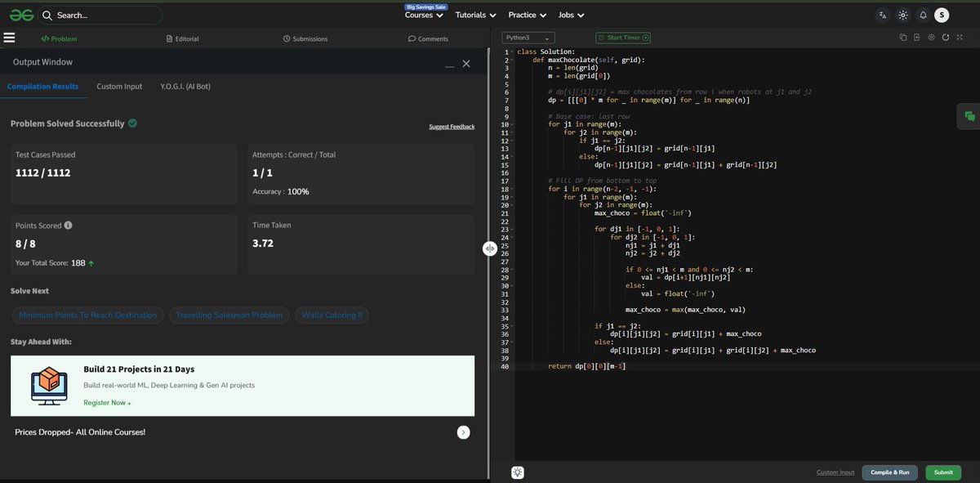This screenshot has height=483, width=980.
Task: Click the Points Scored info icon
Action: pos(68,225)
